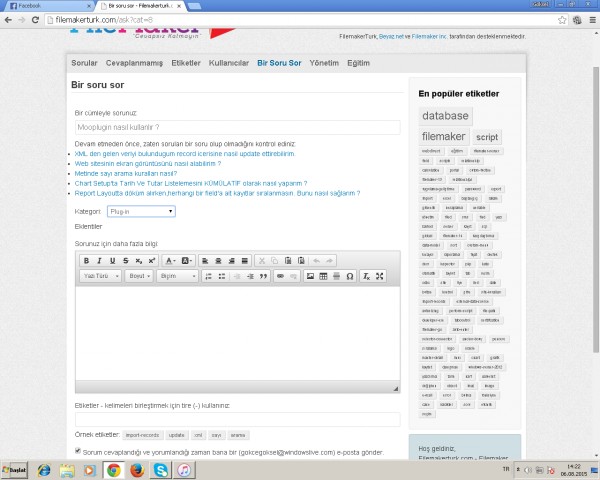Maximize the editor area
The width and height of the screenshot is (600, 480).
click(379, 276)
